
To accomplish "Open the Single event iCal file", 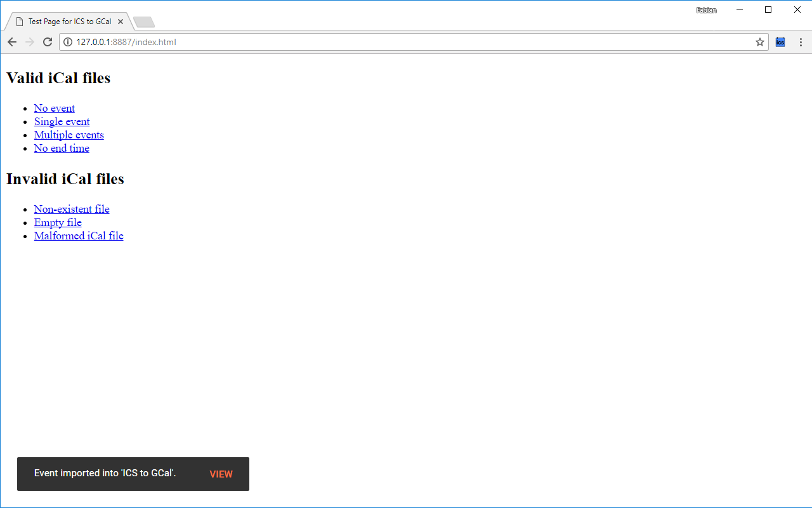I will click(62, 121).
